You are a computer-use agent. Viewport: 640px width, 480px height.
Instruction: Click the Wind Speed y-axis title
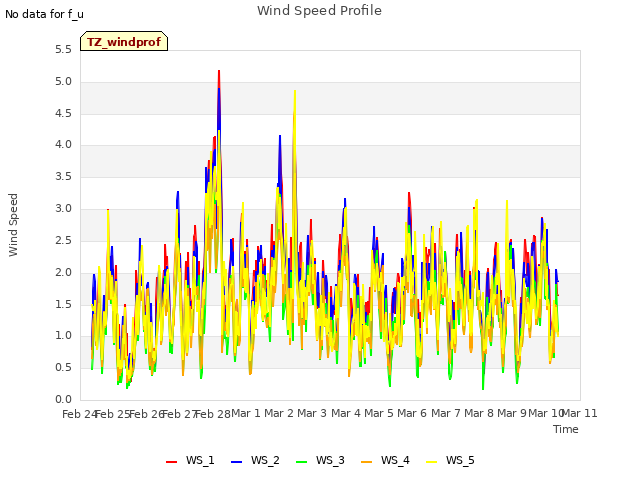tap(13, 225)
